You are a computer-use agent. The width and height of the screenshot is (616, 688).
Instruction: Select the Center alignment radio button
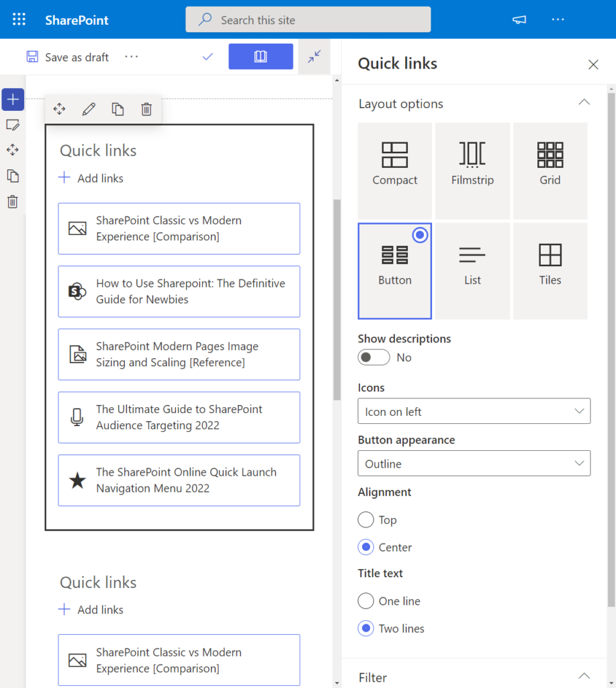point(366,547)
